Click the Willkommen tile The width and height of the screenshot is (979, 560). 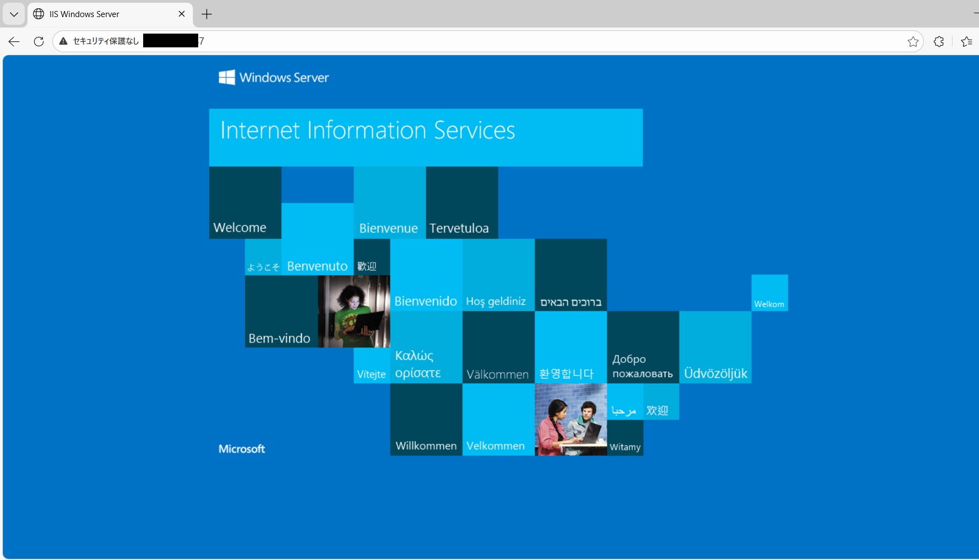point(426,420)
